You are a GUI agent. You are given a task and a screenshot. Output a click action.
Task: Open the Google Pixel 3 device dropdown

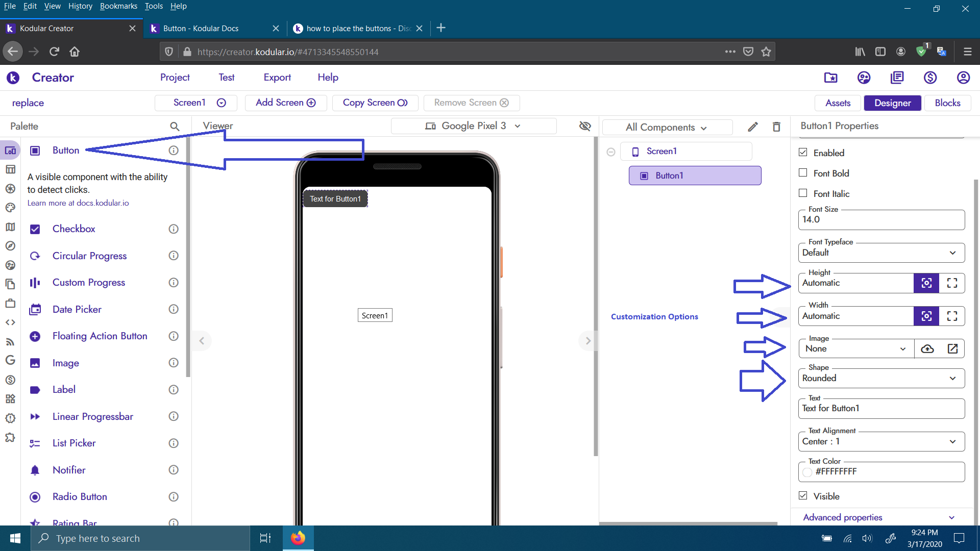[x=473, y=126]
